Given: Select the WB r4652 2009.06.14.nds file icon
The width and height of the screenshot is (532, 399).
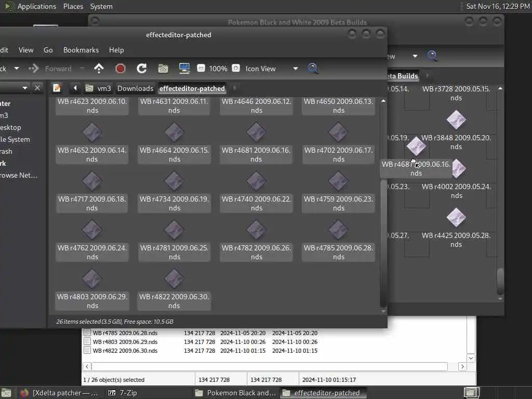Looking at the screenshot, I should click(92, 132).
